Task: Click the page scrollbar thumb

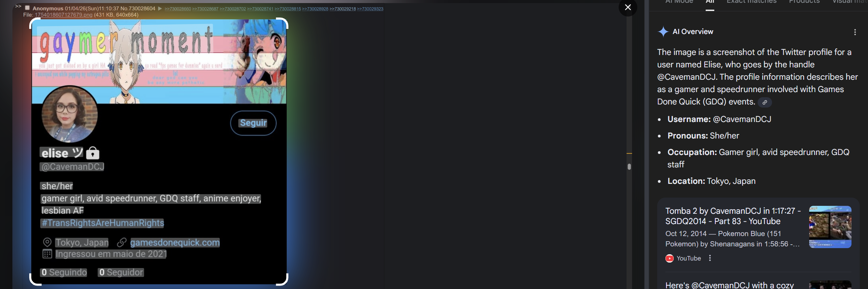Action: coord(629,167)
